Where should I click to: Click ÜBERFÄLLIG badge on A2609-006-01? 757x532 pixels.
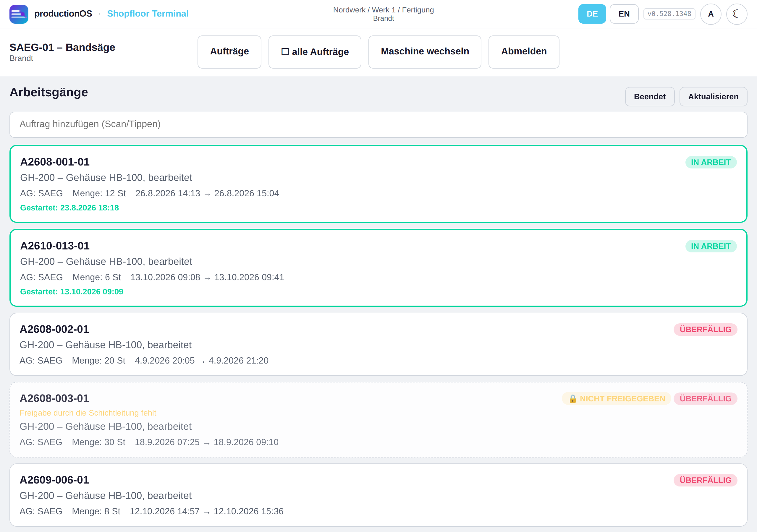pyautogui.click(x=705, y=480)
